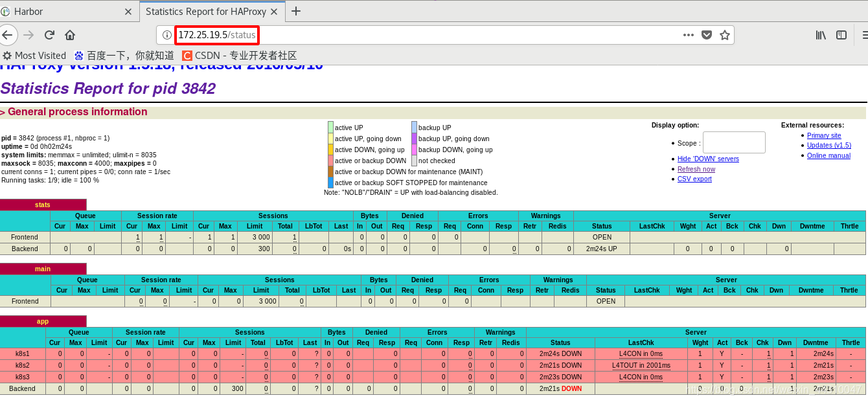This screenshot has width=868, height=402.
Task: Click the backup DOWN, going up legend color
Action: [x=414, y=150]
